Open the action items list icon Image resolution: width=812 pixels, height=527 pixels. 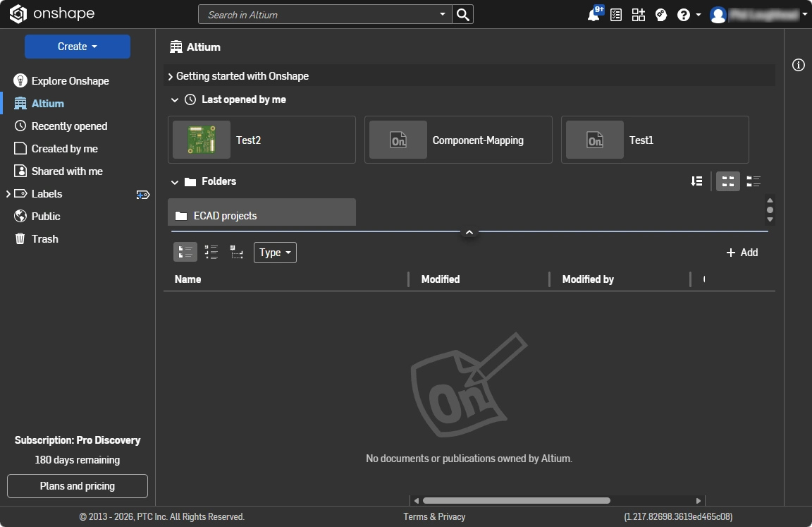point(616,15)
